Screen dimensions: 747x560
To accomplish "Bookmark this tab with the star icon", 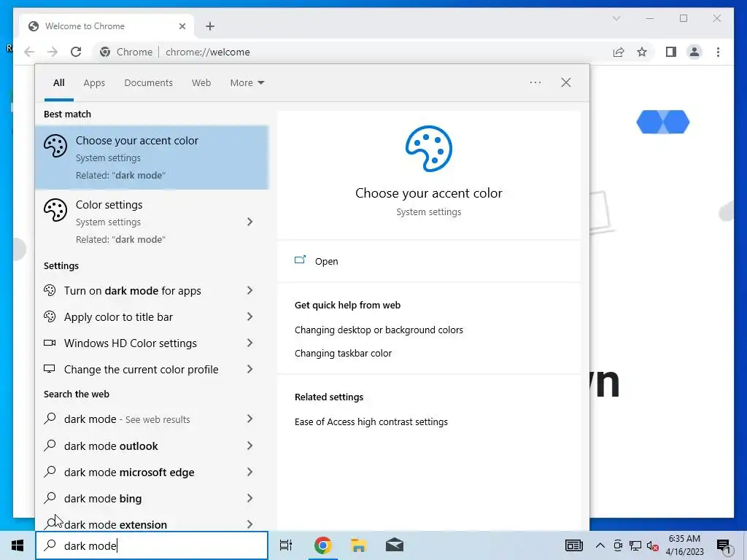I will point(642,52).
